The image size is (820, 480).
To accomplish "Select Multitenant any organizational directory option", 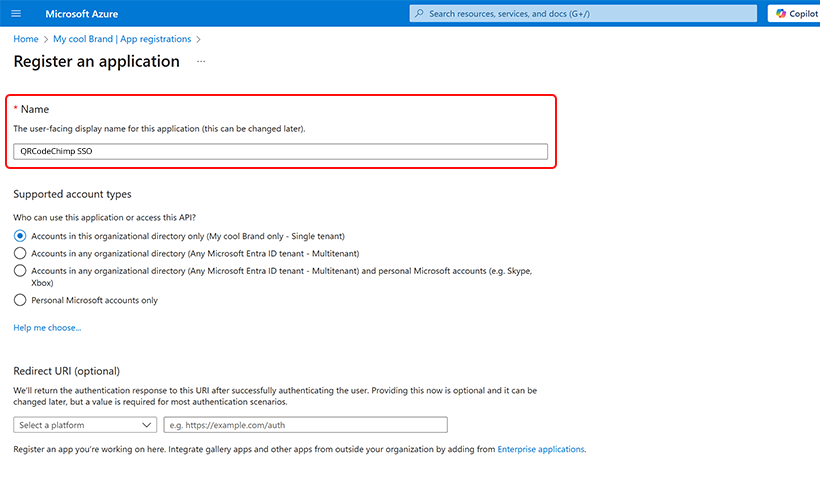I will pyautogui.click(x=20, y=254).
